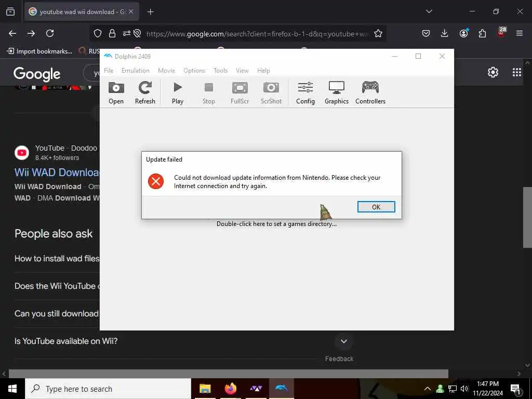Open the Movie menu
Screen dimensions: 532x399
click(167, 71)
